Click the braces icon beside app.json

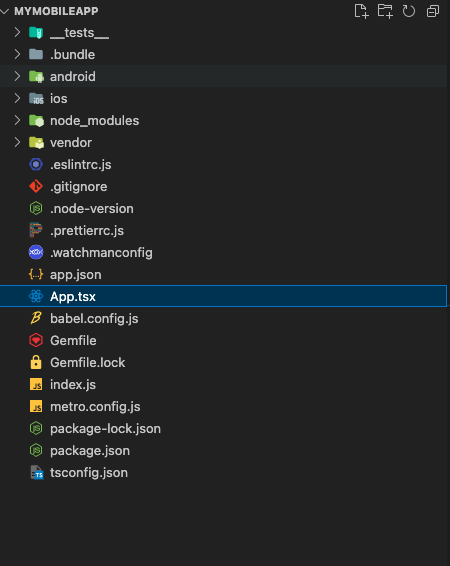pyautogui.click(x=36, y=274)
